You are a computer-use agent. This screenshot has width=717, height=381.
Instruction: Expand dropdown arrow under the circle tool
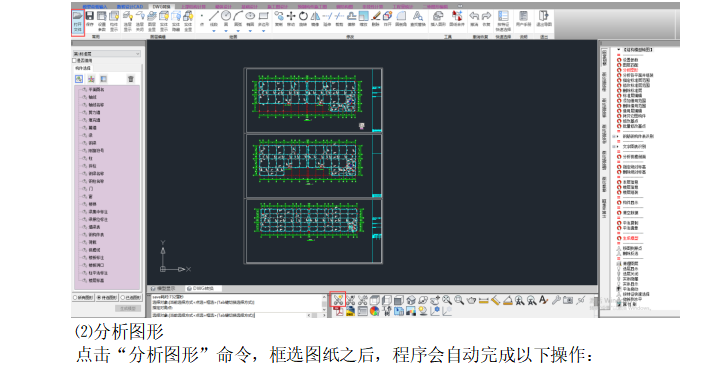[226, 31]
